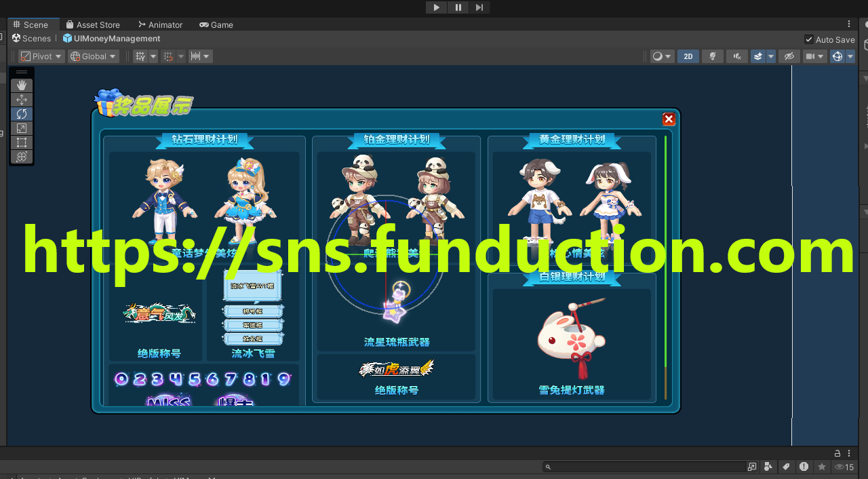The width and height of the screenshot is (868, 479).
Task: Select the Rect tool
Action: 22,142
